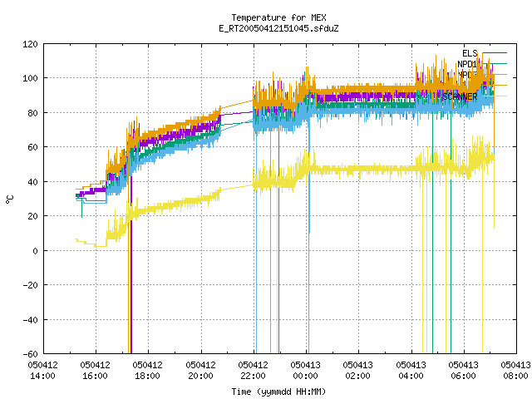Click the 050412 22:00 x-axis tick label

point(253,371)
